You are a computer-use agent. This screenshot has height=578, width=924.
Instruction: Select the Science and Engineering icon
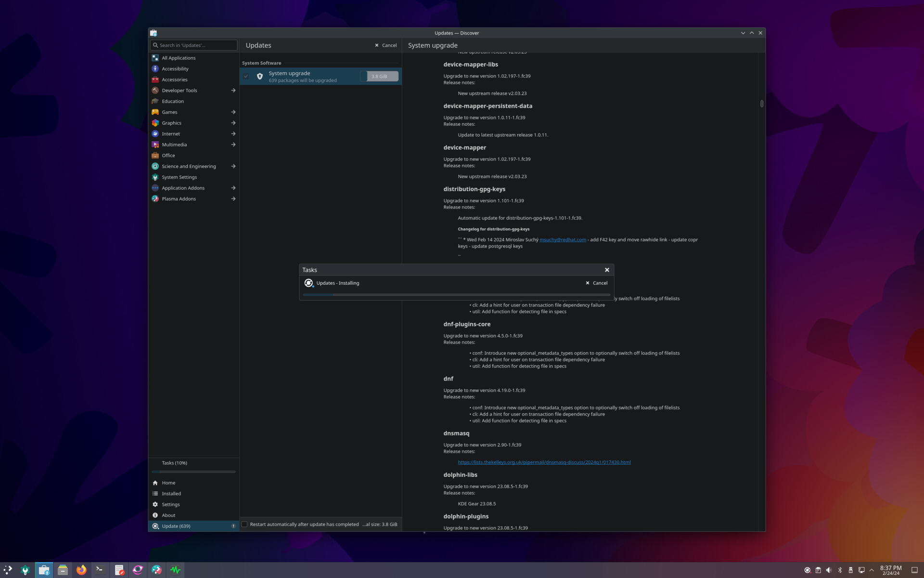tap(155, 166)
